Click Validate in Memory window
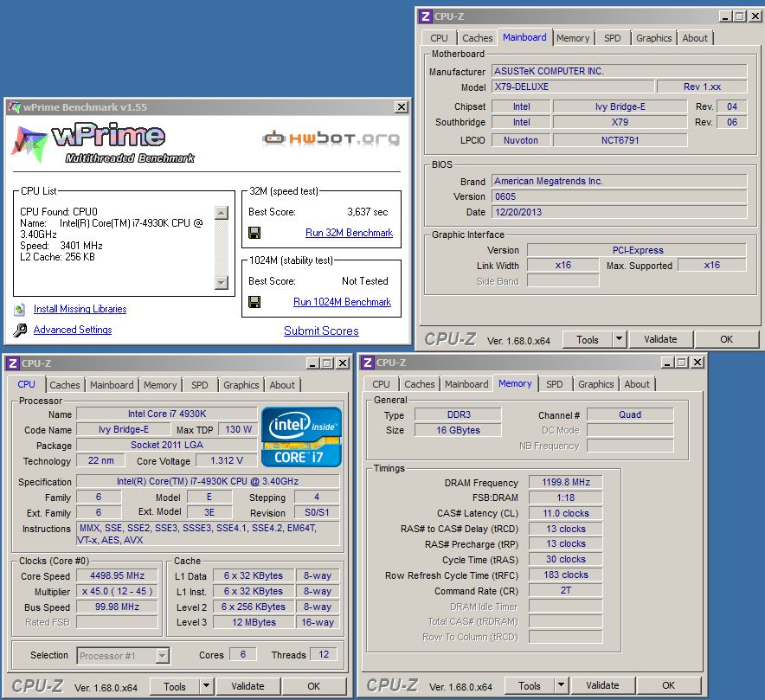 (x=602, y=685)
